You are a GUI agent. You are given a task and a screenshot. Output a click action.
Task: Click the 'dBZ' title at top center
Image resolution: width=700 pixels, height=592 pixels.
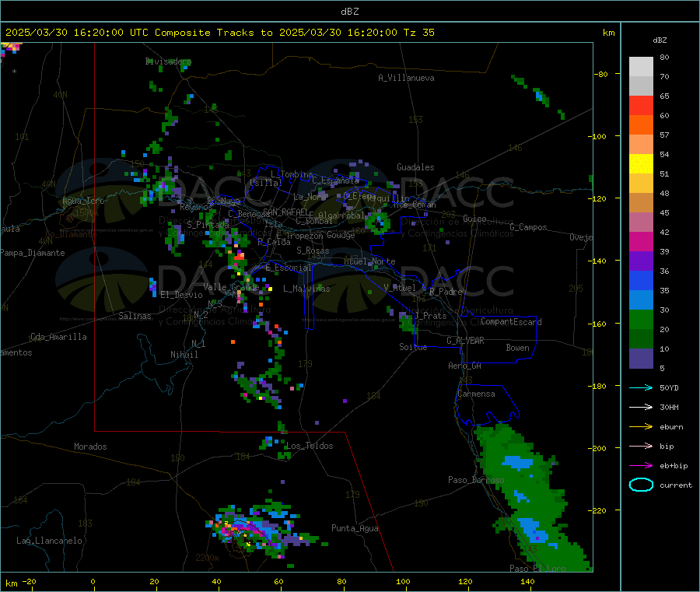(349, 12)
